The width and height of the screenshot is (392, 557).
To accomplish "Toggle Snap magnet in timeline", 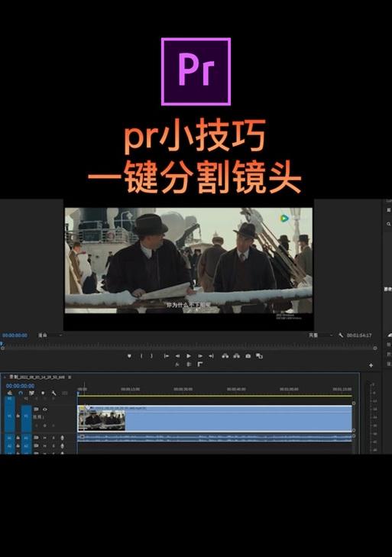I will coord(21,393).
